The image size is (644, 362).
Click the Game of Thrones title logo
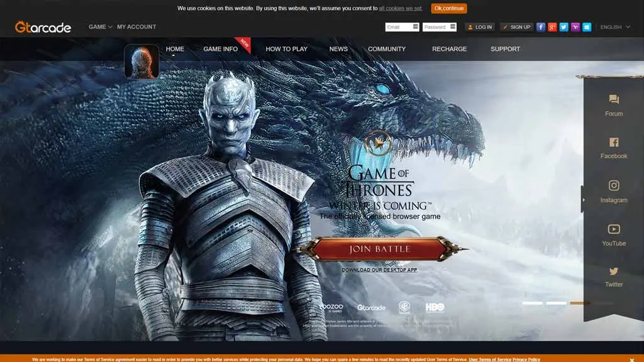(379, 187)
